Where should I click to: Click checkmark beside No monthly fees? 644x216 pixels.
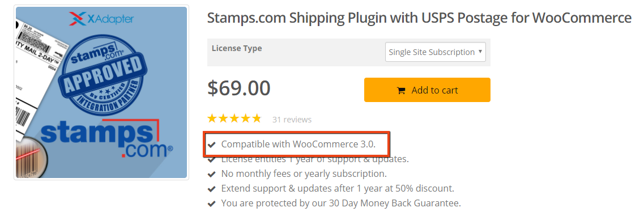pos(212,174)
